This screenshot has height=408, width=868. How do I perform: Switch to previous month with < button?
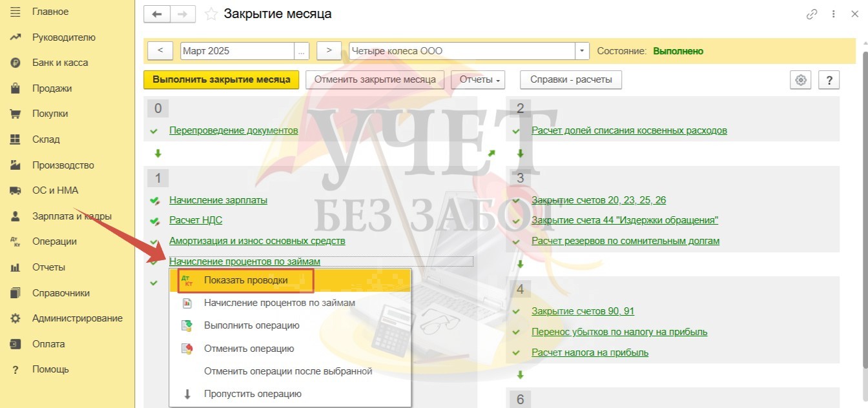click(x=160, y=51)
